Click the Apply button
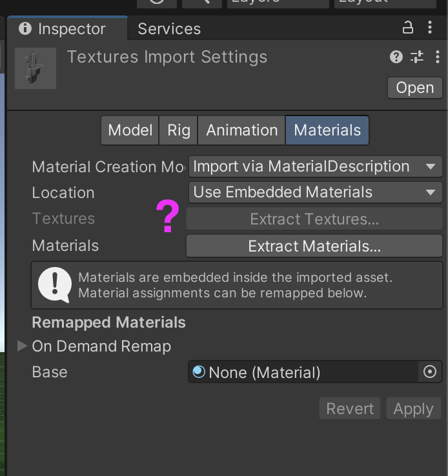448x476 pixels. pyautogui.click(x=413, y=409)
